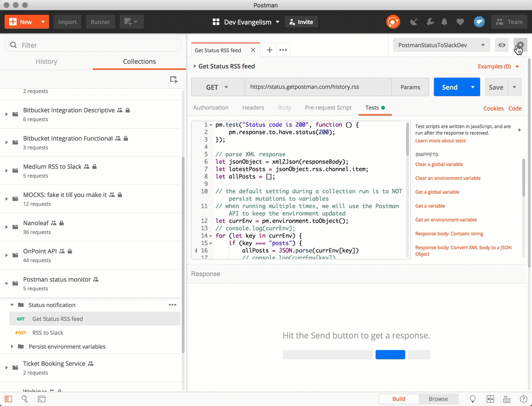Open tab options ellipsis menu

(283, 50)
